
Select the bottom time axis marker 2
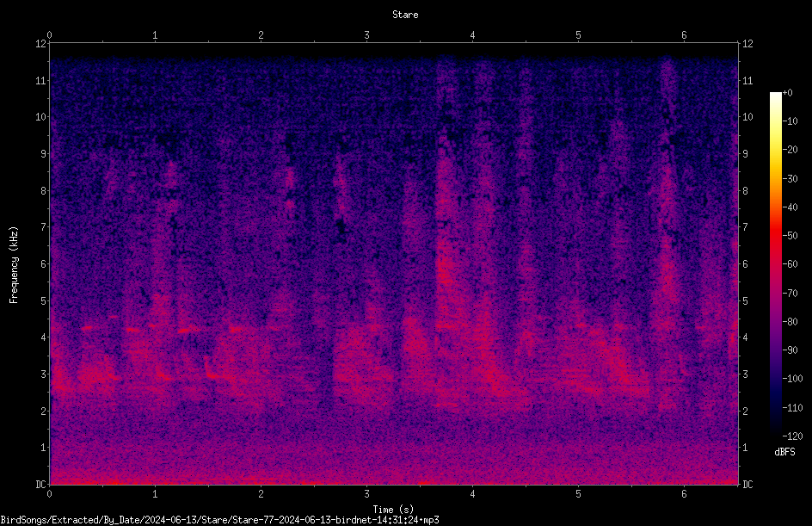pos(261,494)
